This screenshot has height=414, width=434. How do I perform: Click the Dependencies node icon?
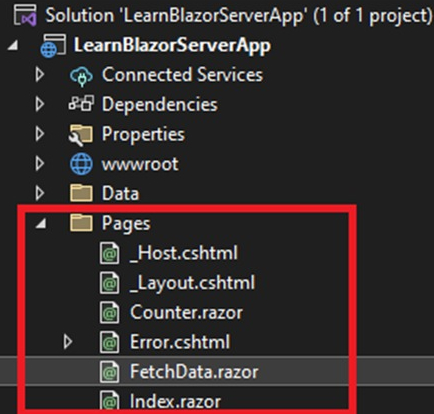[x=81, y=103]
